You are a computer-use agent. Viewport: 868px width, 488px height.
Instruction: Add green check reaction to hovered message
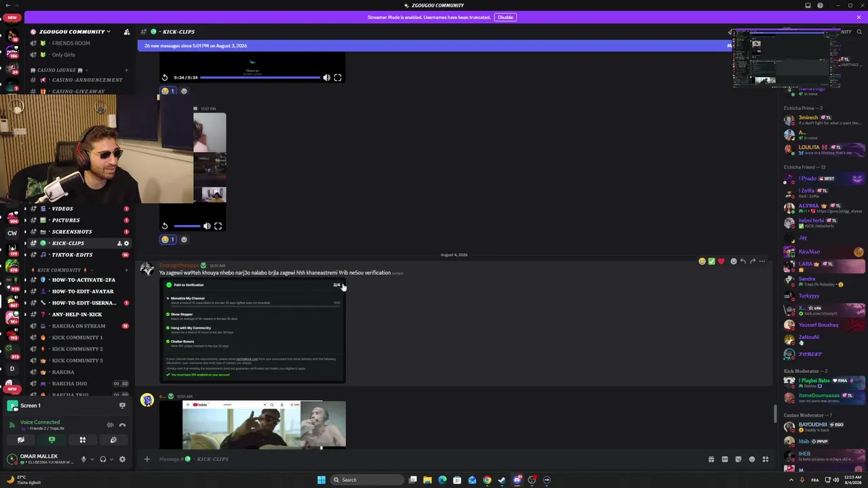point(711,261)
